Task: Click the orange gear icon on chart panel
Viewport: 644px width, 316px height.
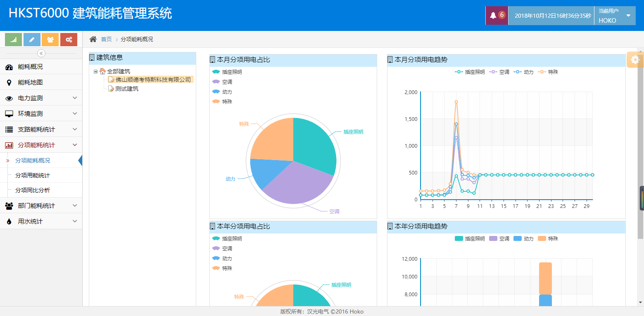Action: (x=635, y=59)
